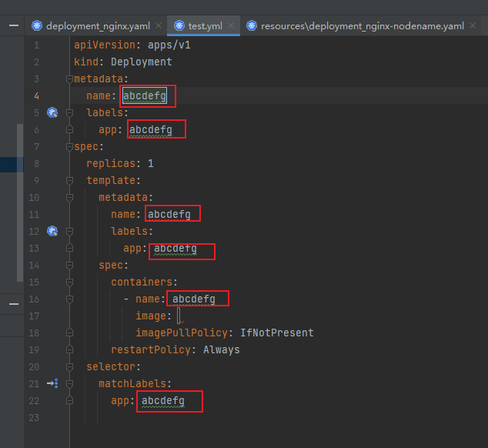
Task: Collapse the template block on line 9
Action: click(x=69, y=181)
